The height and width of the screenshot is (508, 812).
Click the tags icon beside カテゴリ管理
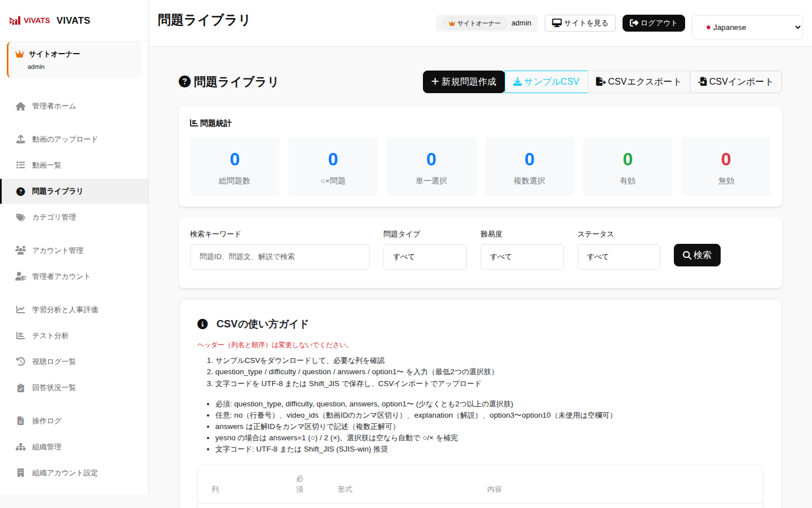click(x=21, y=217)
